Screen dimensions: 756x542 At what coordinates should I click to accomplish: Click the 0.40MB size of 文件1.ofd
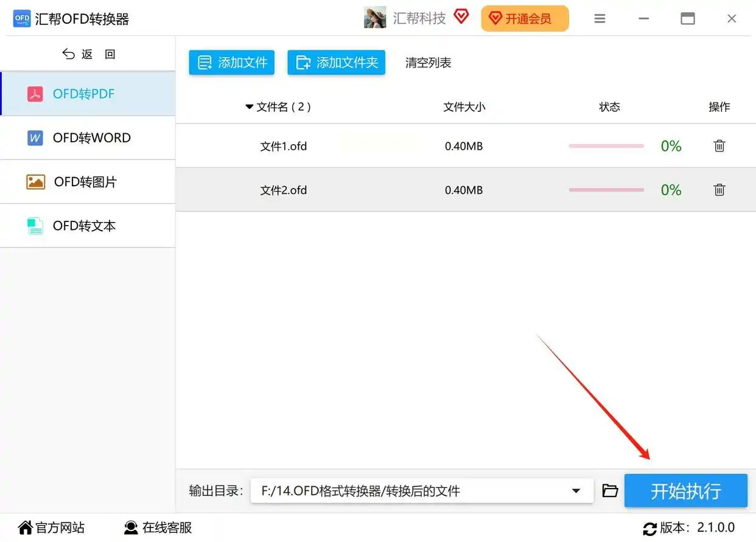coord(464,146)
